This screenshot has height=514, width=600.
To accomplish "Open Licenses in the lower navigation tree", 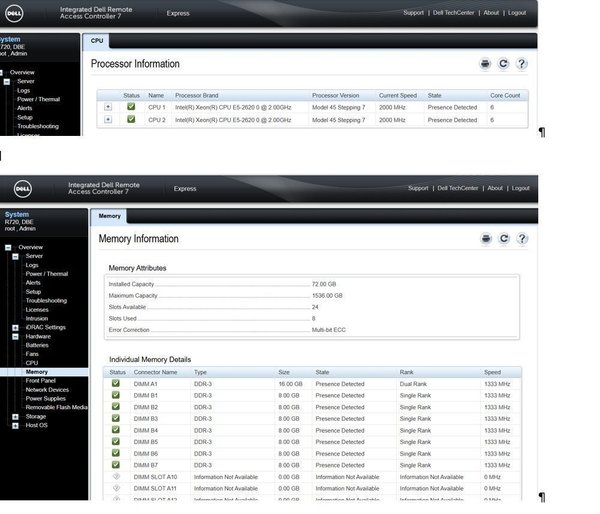I will 37,310.
